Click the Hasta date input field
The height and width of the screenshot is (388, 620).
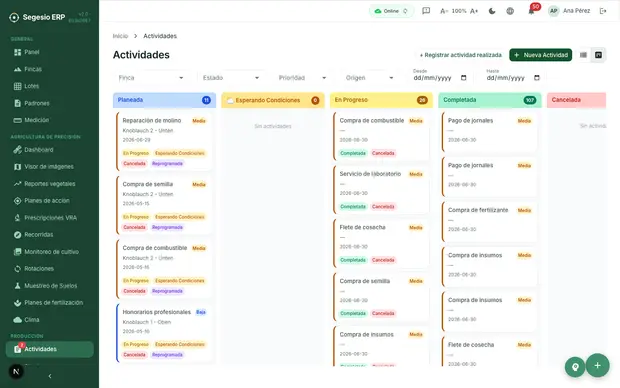(513, 78)
